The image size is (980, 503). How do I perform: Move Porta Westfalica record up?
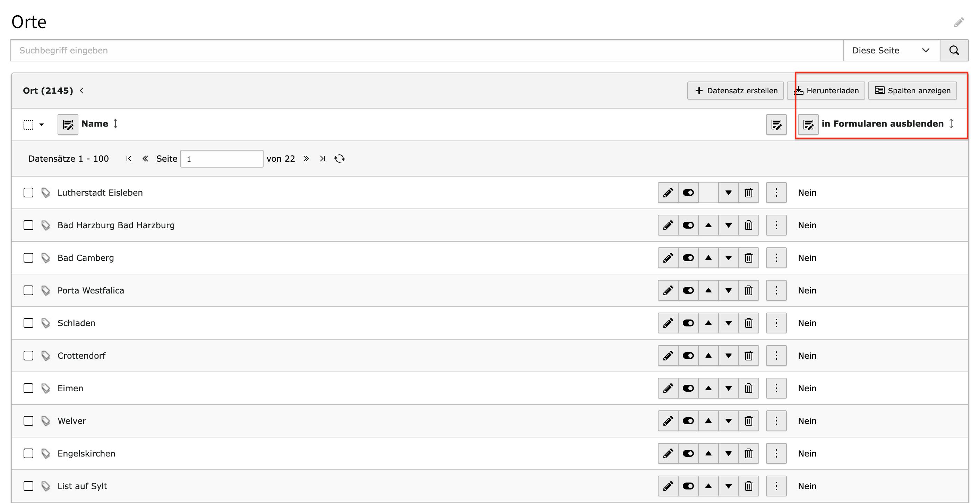(708, 291)
